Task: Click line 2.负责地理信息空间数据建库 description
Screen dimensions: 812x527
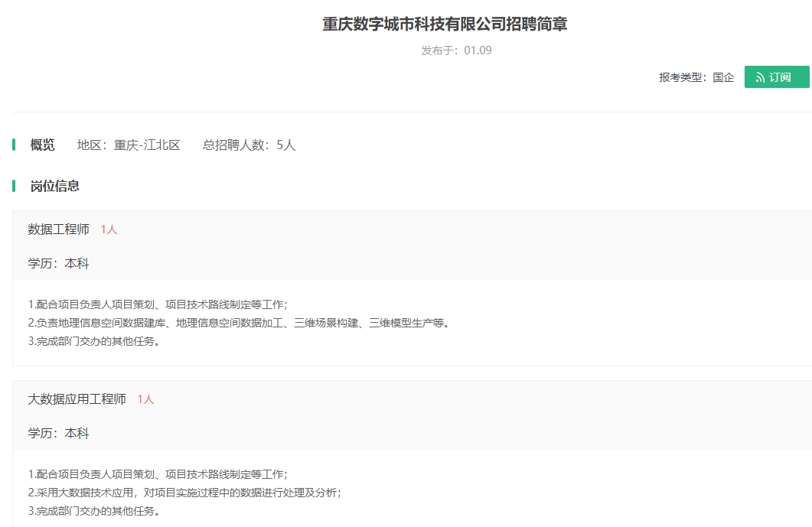Action: (240, 323)
